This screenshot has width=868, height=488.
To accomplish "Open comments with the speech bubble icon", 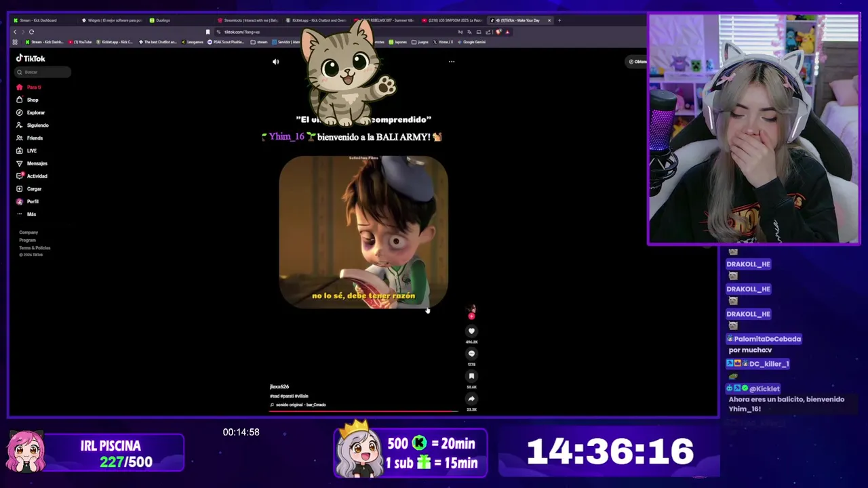I will [471, 353].
